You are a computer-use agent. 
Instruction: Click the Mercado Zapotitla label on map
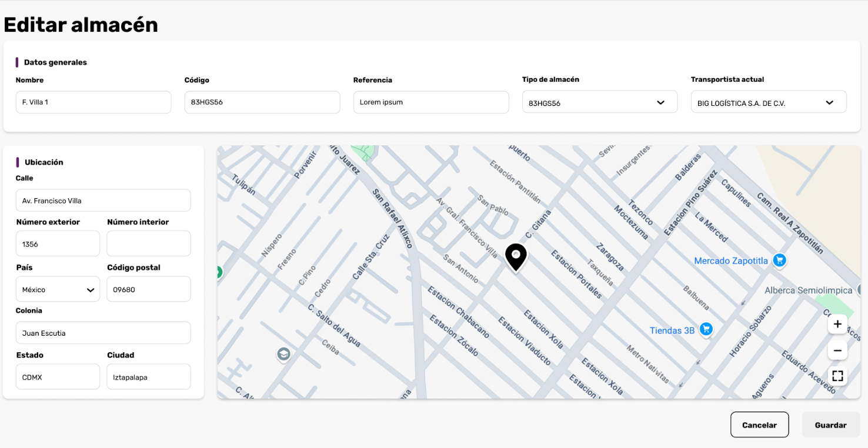[731, 260]
